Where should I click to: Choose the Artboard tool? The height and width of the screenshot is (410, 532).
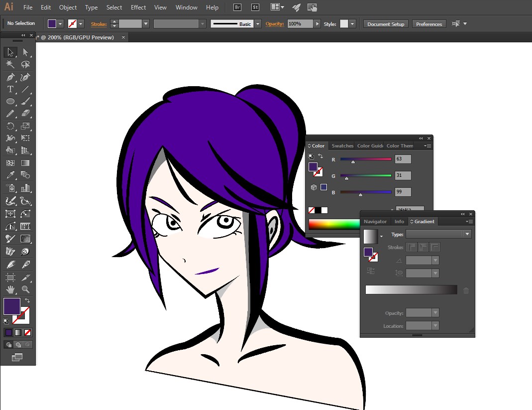10,277
